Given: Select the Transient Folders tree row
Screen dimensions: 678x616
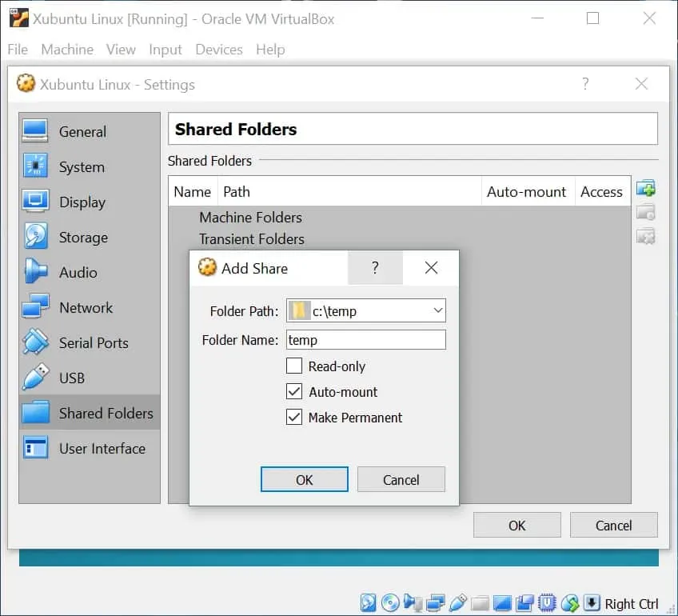Looking at the screenshot, I should click(x=251, y=239).
